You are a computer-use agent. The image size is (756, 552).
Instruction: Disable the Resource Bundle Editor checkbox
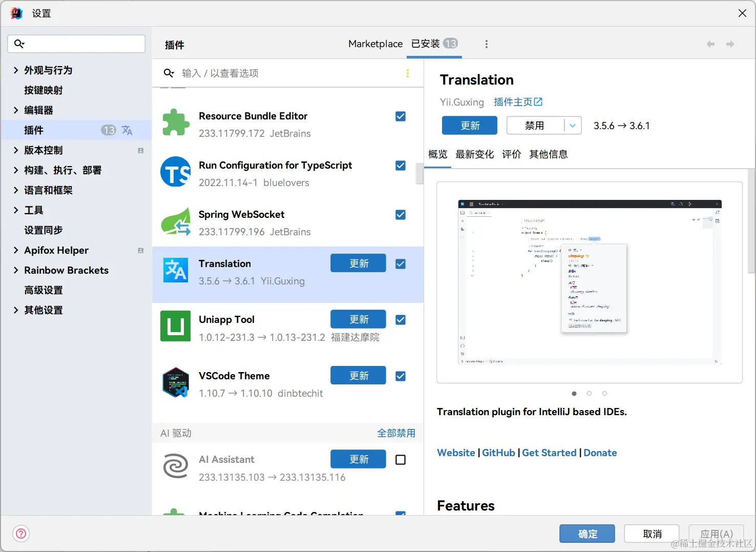pyautogui.click(x=401, y=116)
